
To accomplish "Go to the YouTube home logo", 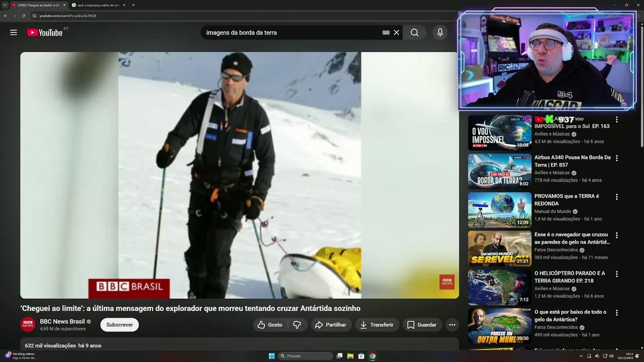I will [45, 33].
